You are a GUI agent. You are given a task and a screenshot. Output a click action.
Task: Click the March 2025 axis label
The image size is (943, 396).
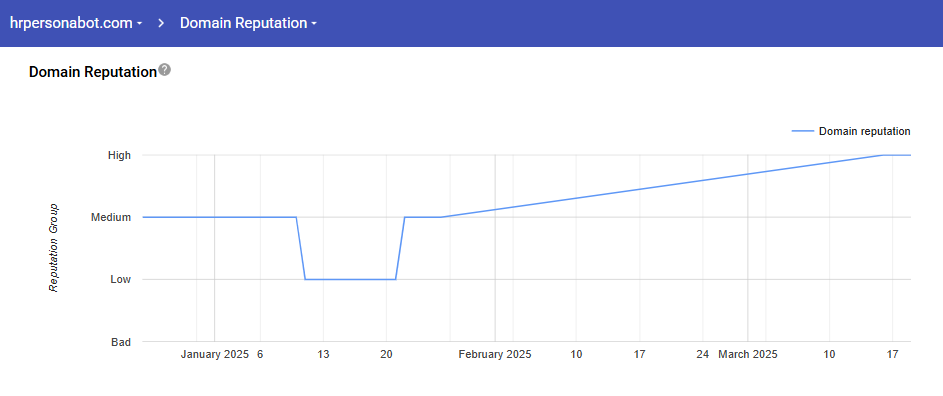(748, 354)
